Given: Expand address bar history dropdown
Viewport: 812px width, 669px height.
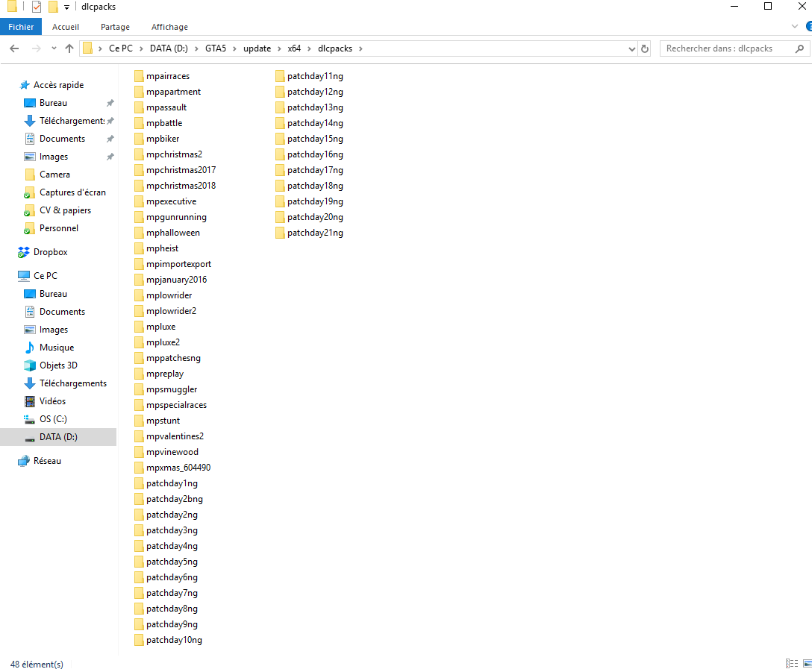Looking at the screenshot, I should (632, 48).
